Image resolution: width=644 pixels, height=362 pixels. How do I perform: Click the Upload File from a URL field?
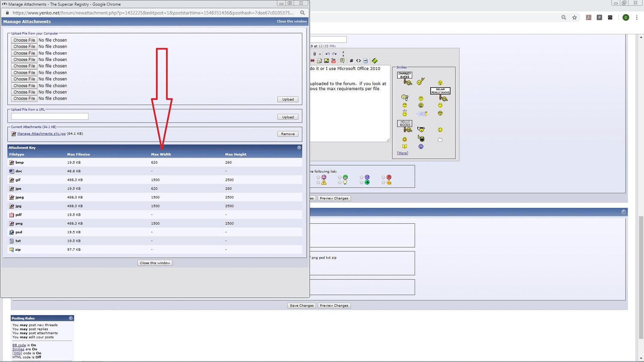(x=50, y=116)
